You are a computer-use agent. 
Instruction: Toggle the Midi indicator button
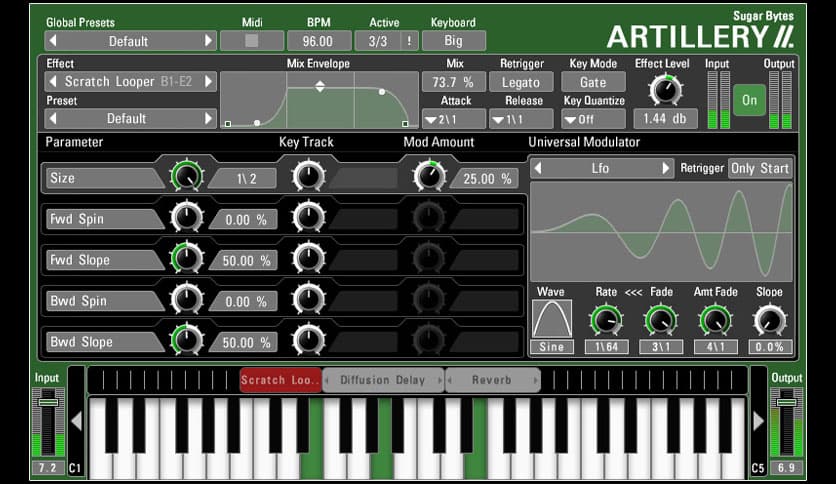pyautogui.click(x=252, y=41)
